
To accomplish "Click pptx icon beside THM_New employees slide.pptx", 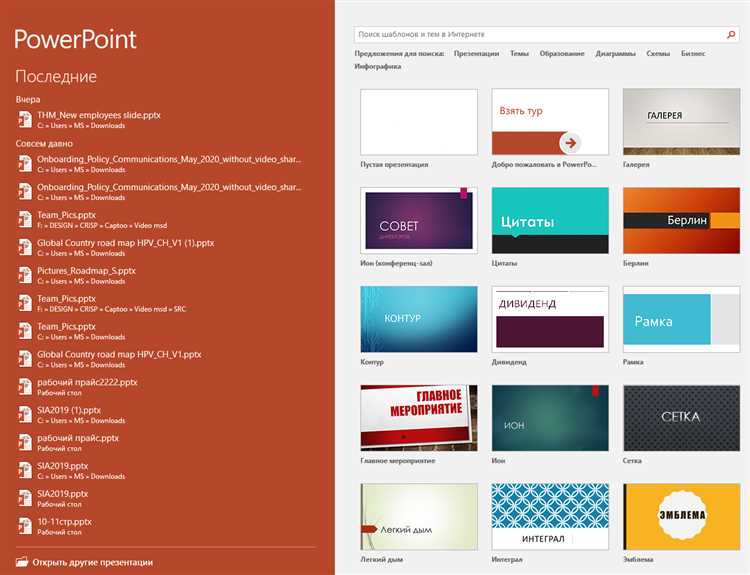I will tap(25, 119).
